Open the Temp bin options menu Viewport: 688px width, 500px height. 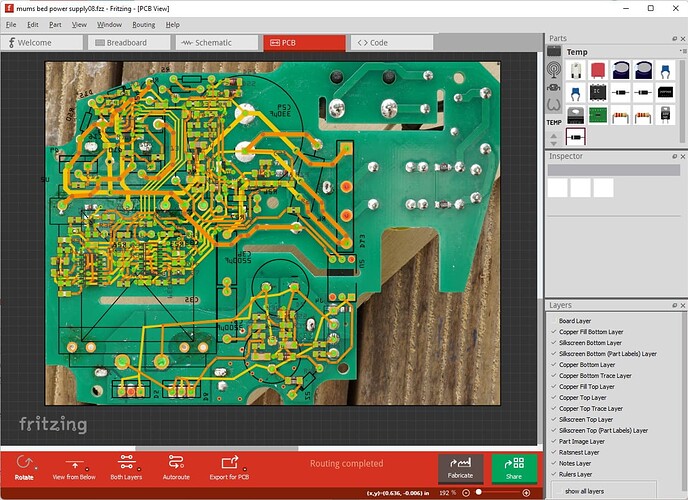pyautogui.click(x=684, y=51)
